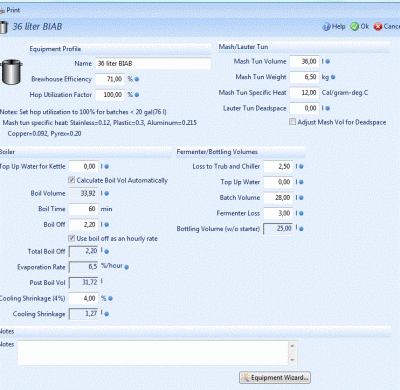Screen dimensions: 400x390
Task: Uncheck Calculate Boil Vol Automatically
Action: (71, 180)
